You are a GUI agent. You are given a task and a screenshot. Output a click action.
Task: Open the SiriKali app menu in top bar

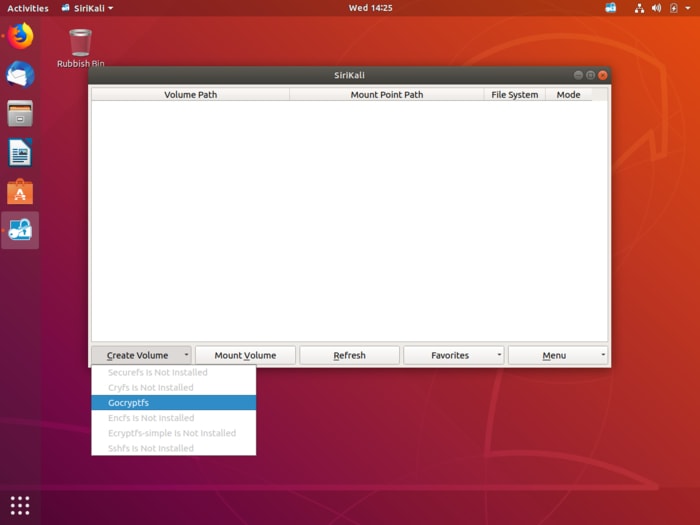click(x=86, y=8)
